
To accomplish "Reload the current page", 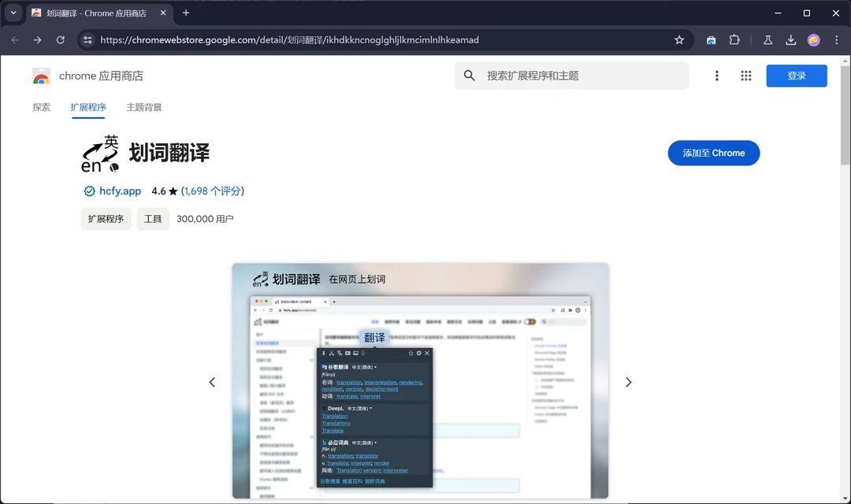I will [60, 39].
